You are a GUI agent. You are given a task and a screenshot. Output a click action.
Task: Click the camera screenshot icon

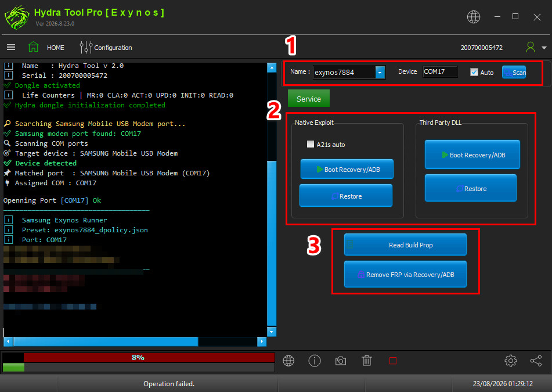(340, 361)
